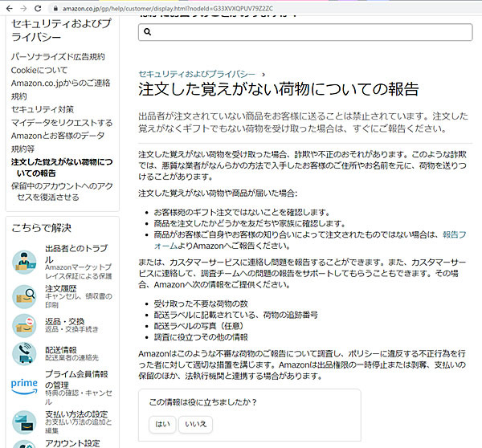Focus the help search input field
This screenshot has width=482, height=448.
[305, 32]
